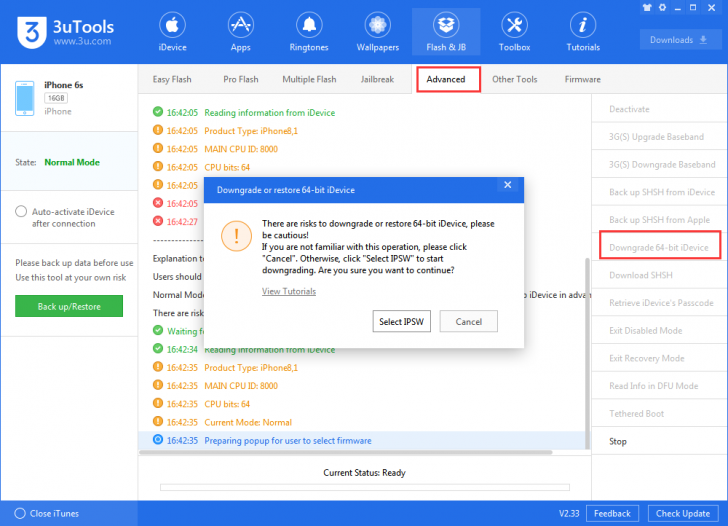Choose Download SHSH

pyautogui.click(x=659, y=275)
